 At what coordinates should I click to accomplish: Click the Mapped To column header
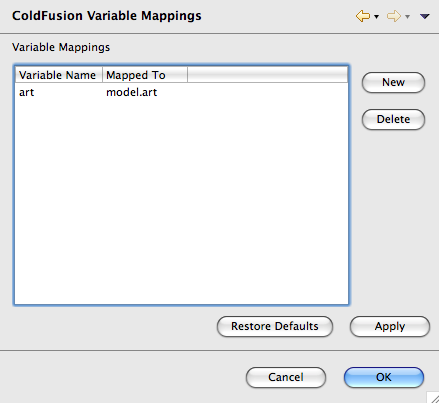point(145,75)
